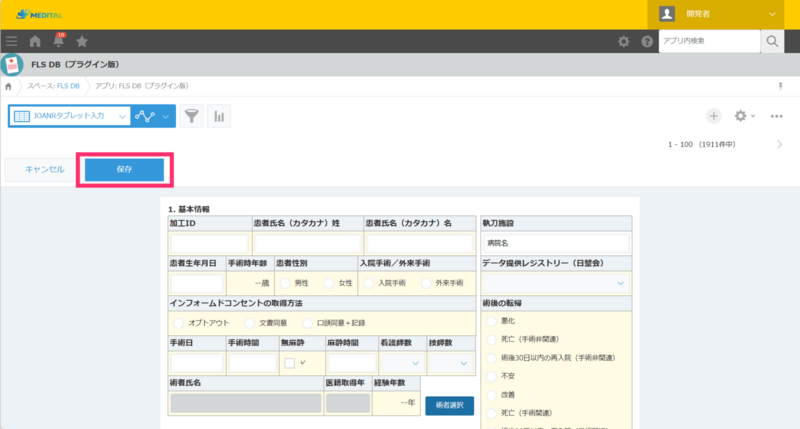Image resolution: width=800 pixels, height=429 pixels.
Task: Select 外来手術 radio button
Action: coord(426,283)
